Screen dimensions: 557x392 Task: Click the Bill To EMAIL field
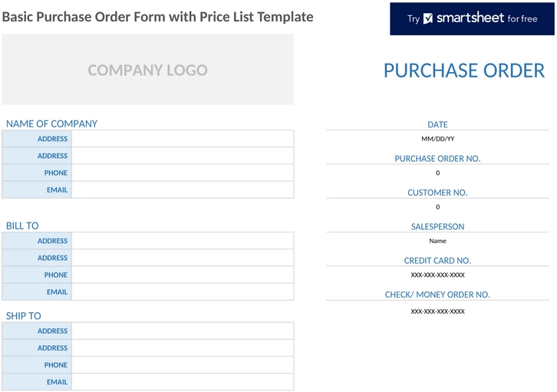183,292
